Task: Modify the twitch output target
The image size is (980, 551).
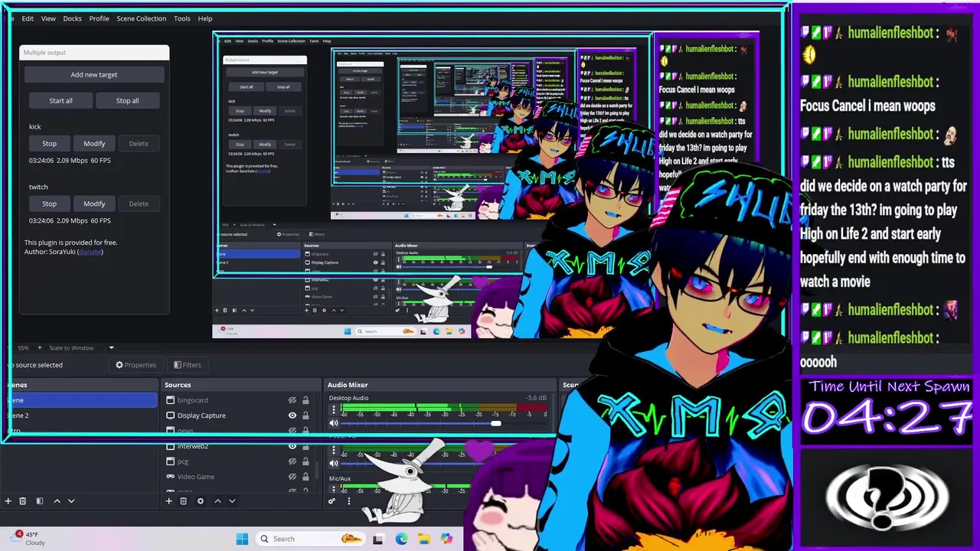Action: (94, 204)
